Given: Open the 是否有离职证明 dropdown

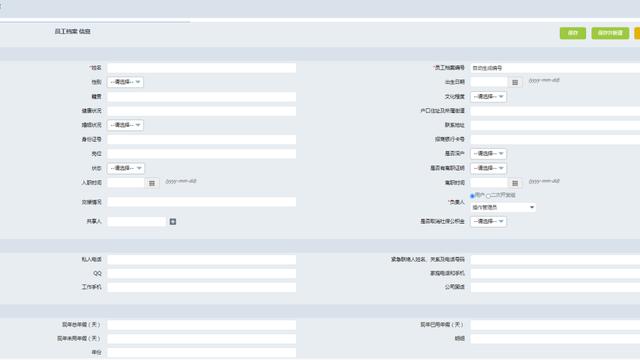Looking at the screenshot, I should click(489, 168).
